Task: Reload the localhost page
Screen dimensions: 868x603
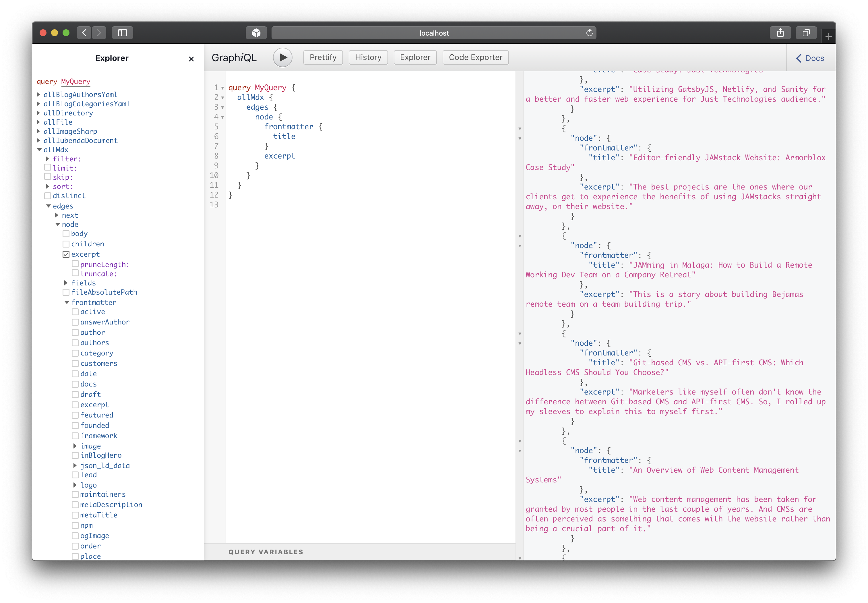Action: (589, 33)
